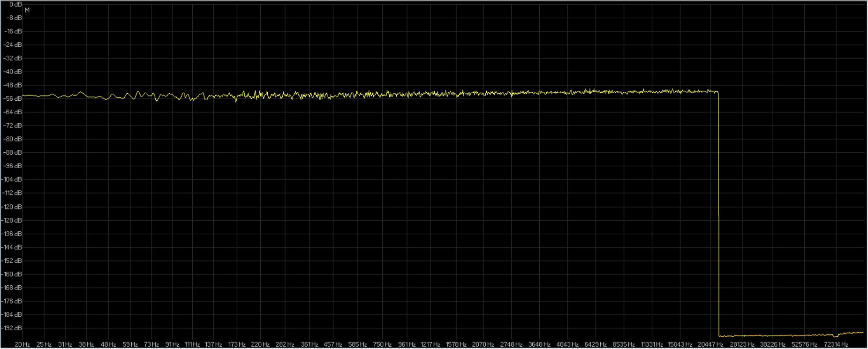
Task: Click the M channel marker label
Action: [27, 10]
